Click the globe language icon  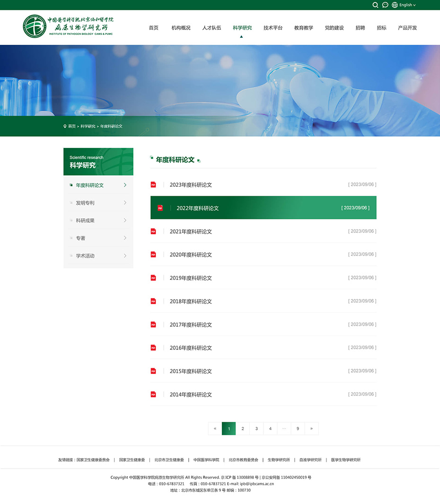click(395, 5)
